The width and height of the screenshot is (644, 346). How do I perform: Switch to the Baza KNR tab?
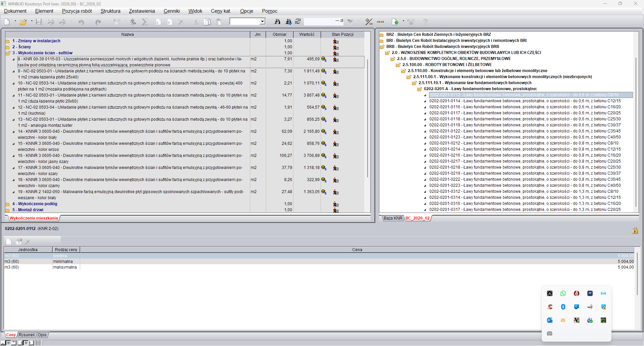tap(393, 218)
